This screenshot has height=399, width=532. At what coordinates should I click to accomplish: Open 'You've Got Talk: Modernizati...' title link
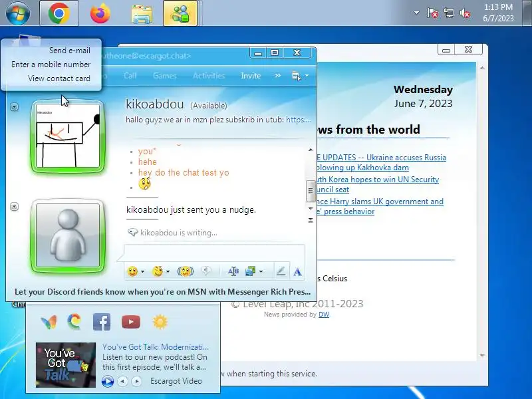pyautogui.click(x=156, y=347)
